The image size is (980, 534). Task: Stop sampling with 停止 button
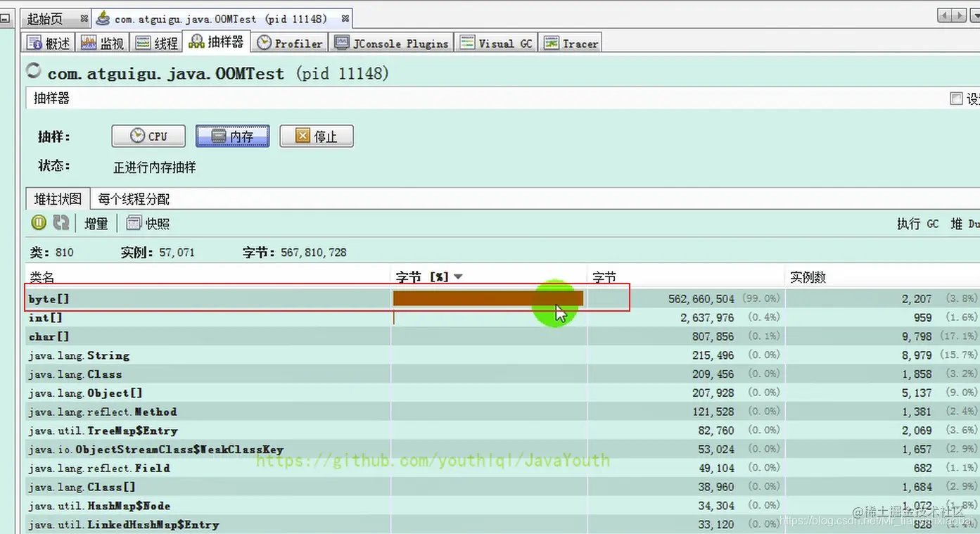[x=317, y=136]
